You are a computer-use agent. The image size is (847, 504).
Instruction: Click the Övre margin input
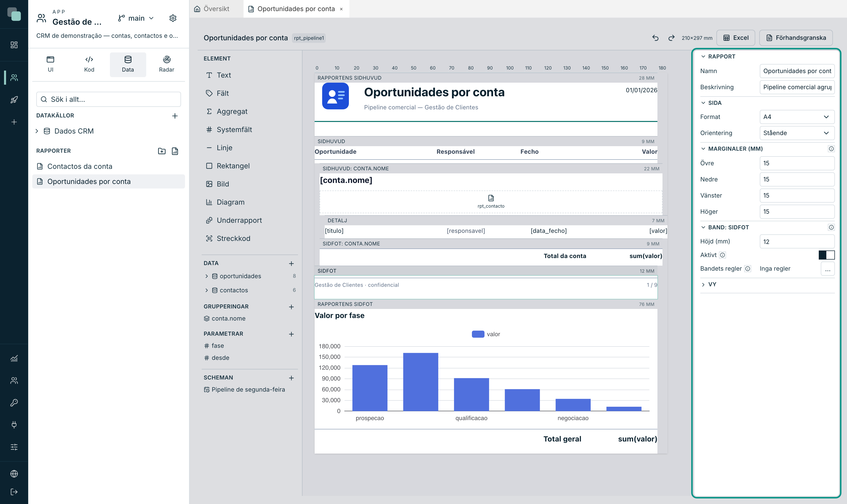[797, 163]
